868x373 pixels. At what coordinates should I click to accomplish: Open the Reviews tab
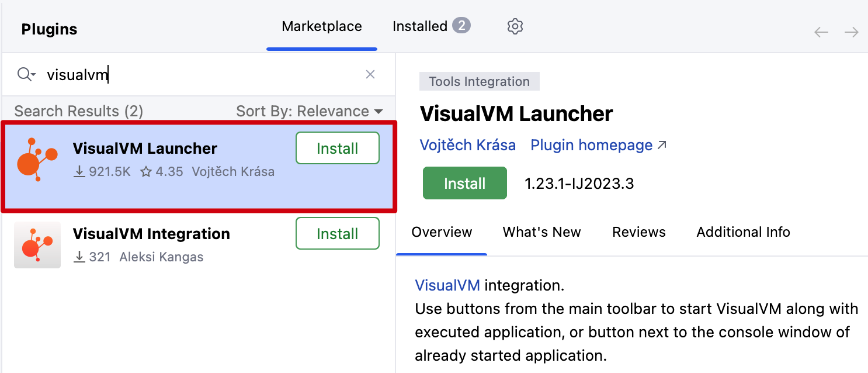639,232
